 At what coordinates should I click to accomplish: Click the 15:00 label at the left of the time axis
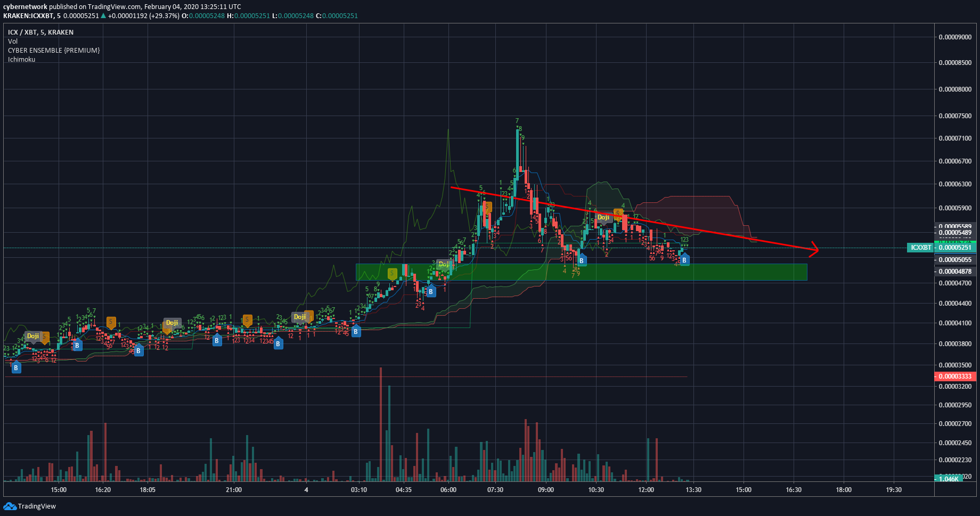[59, 490]
